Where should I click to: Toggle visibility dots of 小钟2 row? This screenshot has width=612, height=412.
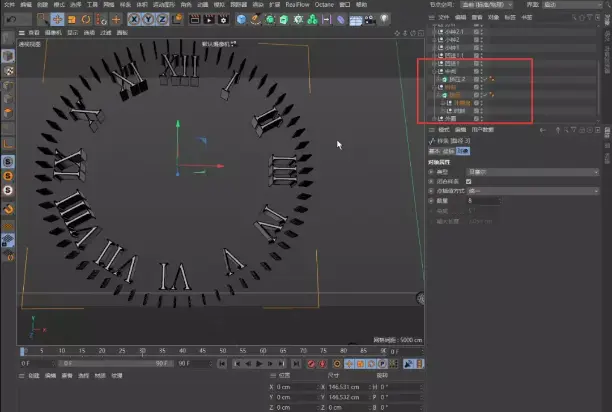point(482,40)
